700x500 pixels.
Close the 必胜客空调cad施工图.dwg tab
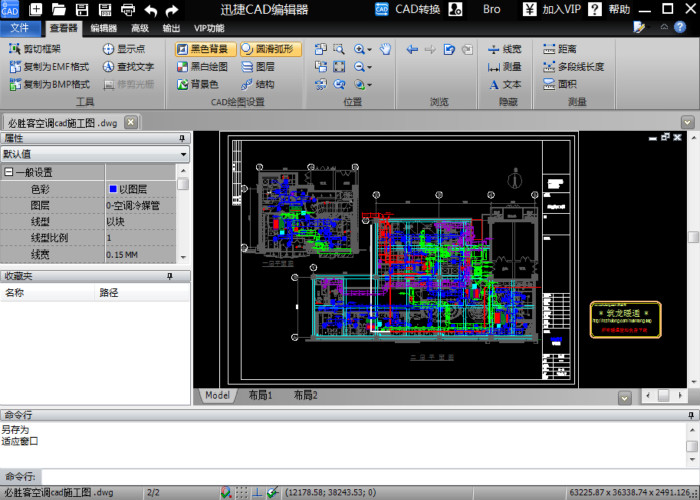coord(131,122)
